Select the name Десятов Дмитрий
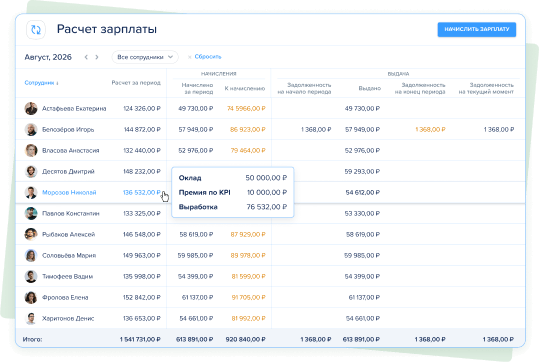Viewport: 540px width, 362px height. [x=68, y=172]
